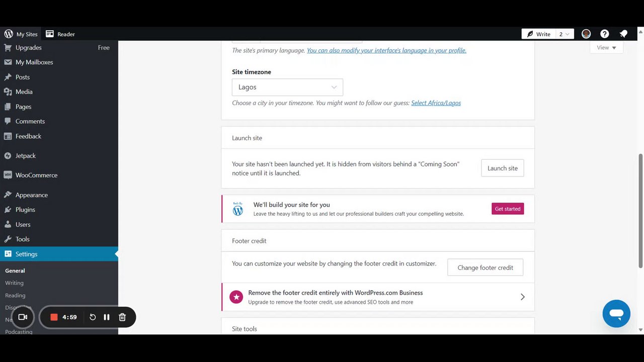Stop recording with the red square
The image size is (644, 362).
54,317
